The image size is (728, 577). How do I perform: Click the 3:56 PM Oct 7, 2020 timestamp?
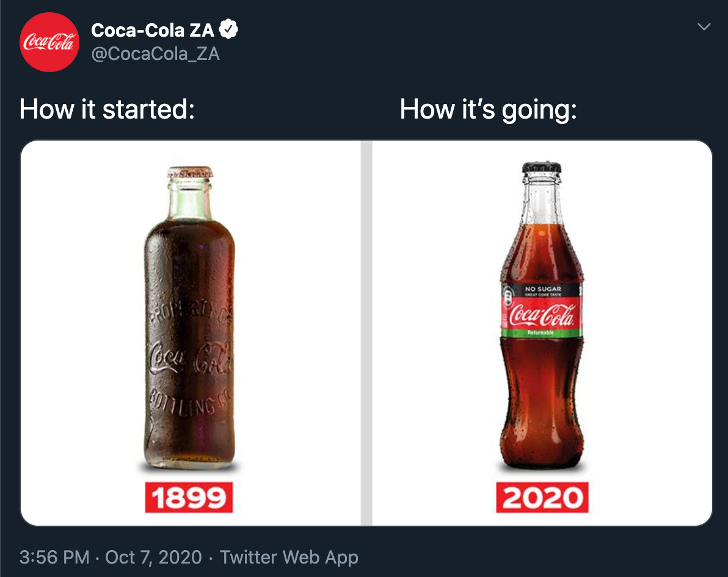tap(111, 557)
